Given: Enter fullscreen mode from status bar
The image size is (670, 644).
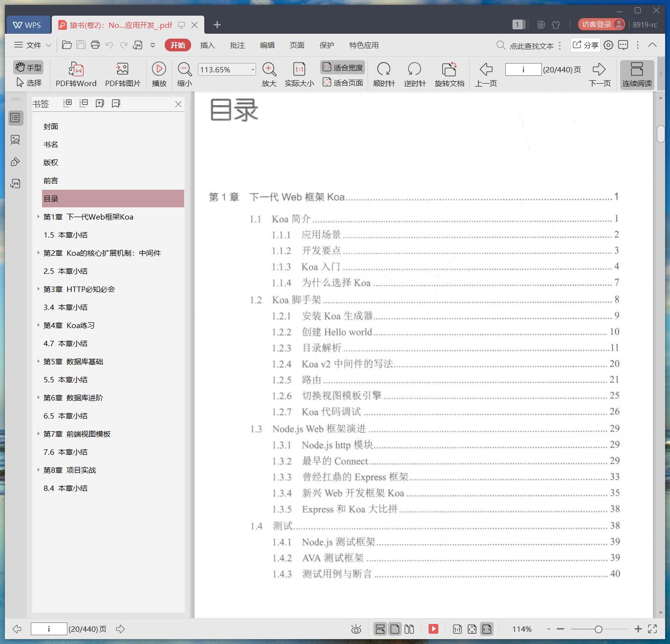Looking at the screenshot, I should (x=652, y=629).
